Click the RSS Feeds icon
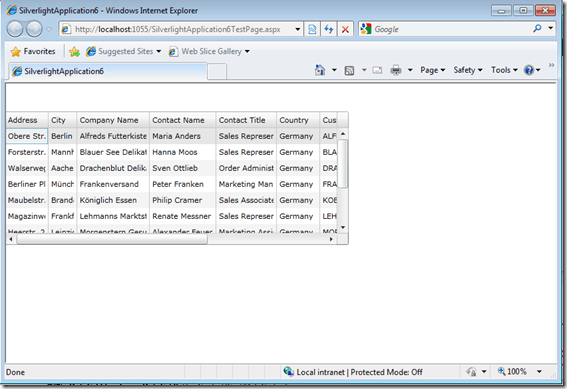Viewport: 567px width, 389px height. pyautogui.click(x=349, y=70)
